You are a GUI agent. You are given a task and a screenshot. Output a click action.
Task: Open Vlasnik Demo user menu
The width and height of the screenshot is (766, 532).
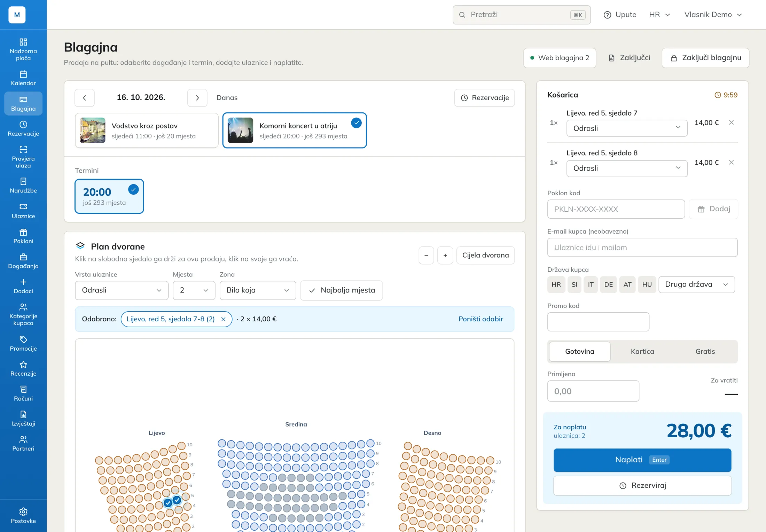713,15
